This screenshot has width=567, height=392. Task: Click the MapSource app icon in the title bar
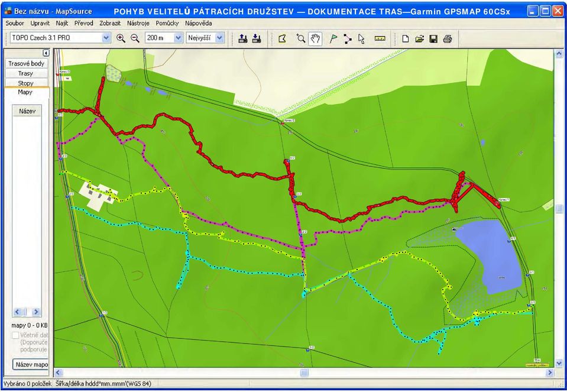pyautogui.click(x=8, y=11)
